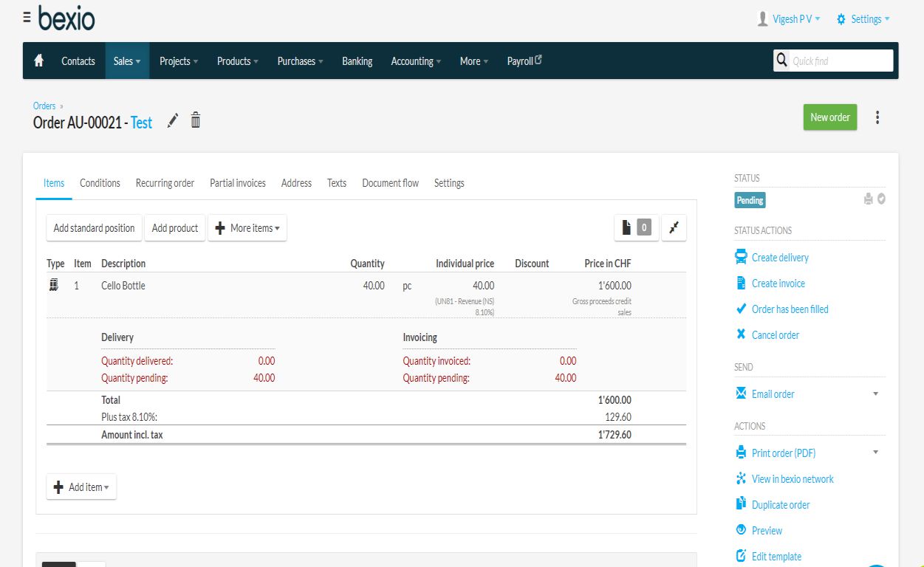This screenshot has width=924, height=567.
Task: Open the Settings dropdown at top right
Action: pos(863,19)
